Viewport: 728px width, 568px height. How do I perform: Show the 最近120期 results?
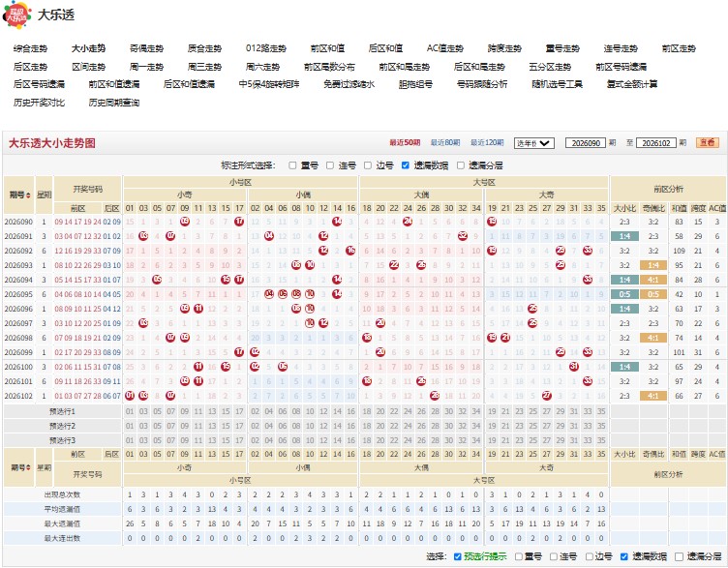click(487, 143)
